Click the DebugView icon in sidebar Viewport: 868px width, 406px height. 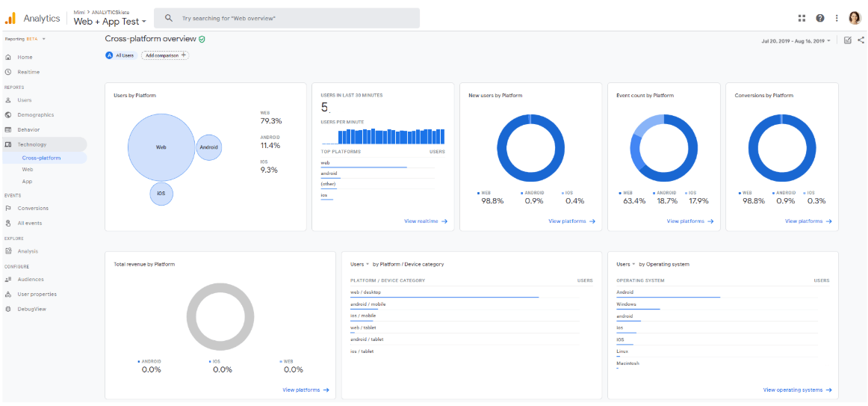pos(8,309)
